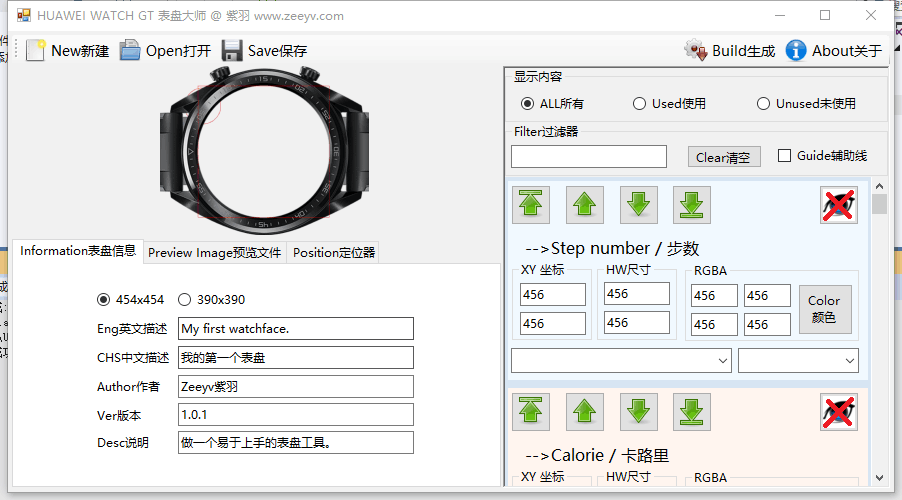Screen dimensions: 902x500
Task: Move Step number item up one
Action: click(x=585, y=205)
